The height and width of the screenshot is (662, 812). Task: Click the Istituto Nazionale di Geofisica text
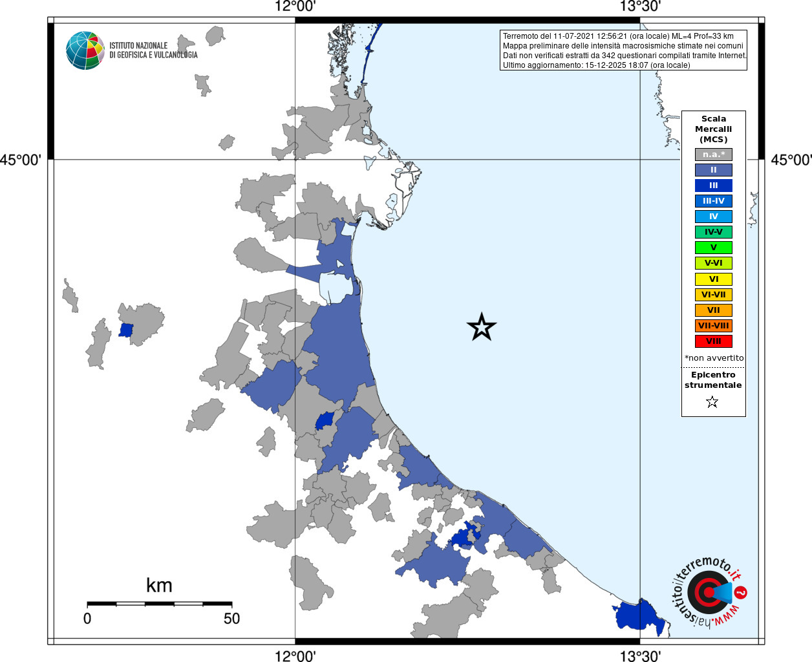(x=153, y=50)
